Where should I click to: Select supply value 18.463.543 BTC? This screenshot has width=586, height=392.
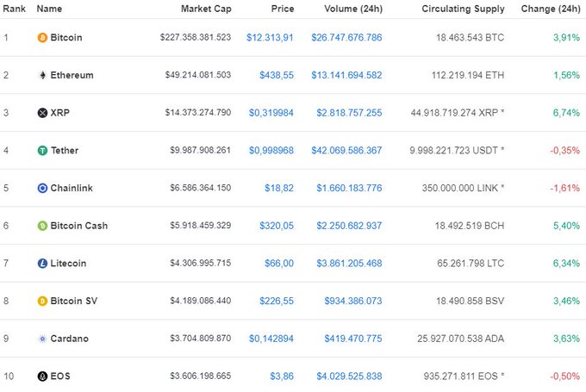(x=471, y=38)
